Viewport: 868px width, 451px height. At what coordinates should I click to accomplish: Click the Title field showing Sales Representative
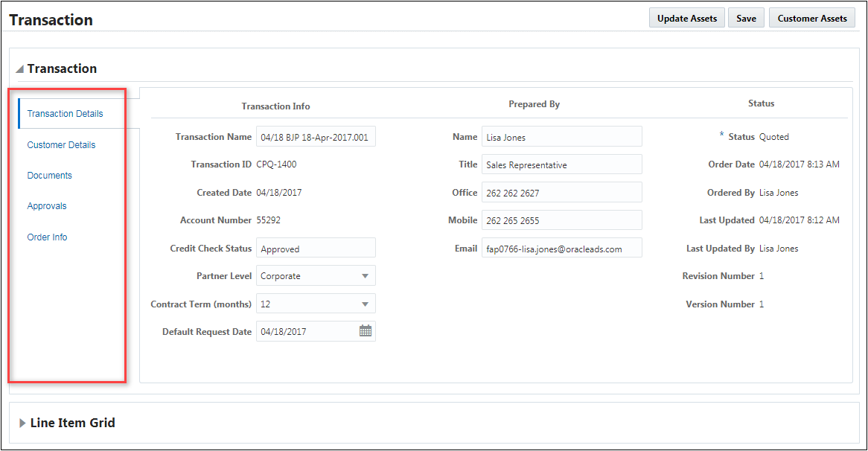tap(562, 164)
